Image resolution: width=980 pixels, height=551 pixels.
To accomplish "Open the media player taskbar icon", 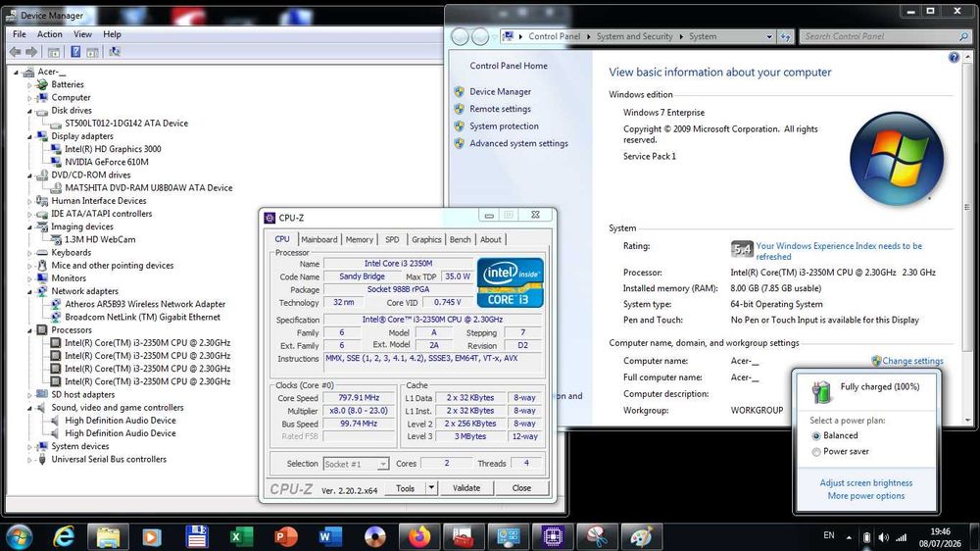I will (152, 536).
